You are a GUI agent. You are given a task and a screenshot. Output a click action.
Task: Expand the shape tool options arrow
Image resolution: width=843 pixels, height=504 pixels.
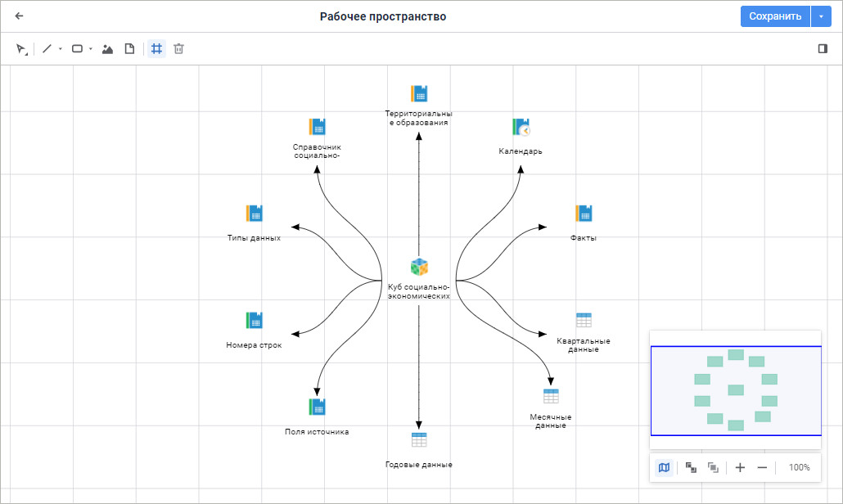pos(91,49)
